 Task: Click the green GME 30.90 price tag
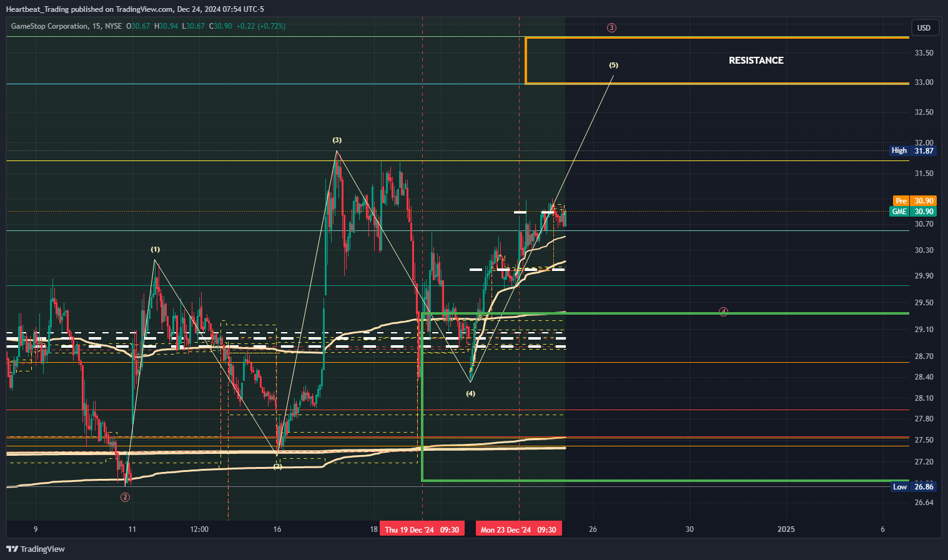(x=913, y=212)
